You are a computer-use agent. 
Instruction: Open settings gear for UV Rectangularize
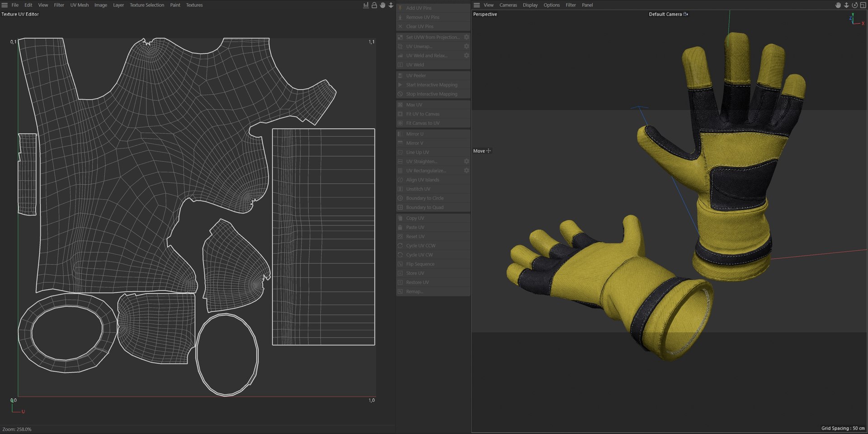[466, 170]
